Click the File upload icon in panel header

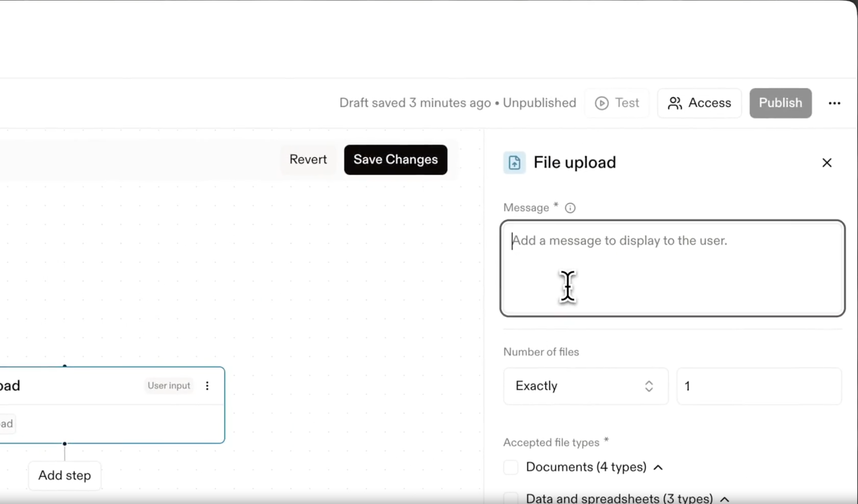[514, 163]
